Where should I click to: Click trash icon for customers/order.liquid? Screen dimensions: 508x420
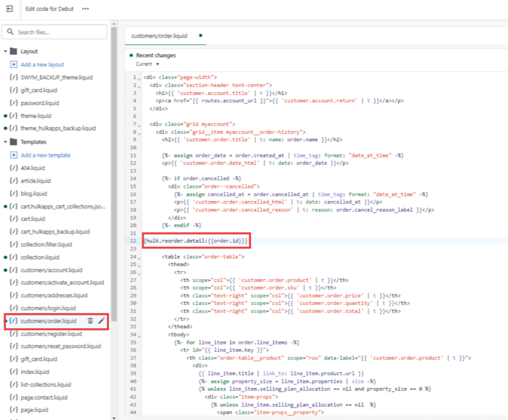pos(90,320)
